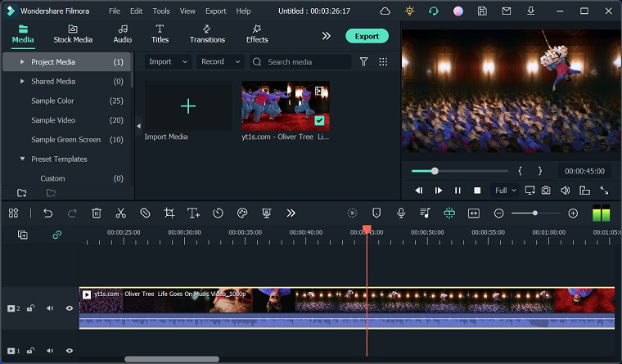Switch media grid view icon
This screenshot has height=364, width=622.
383,62
